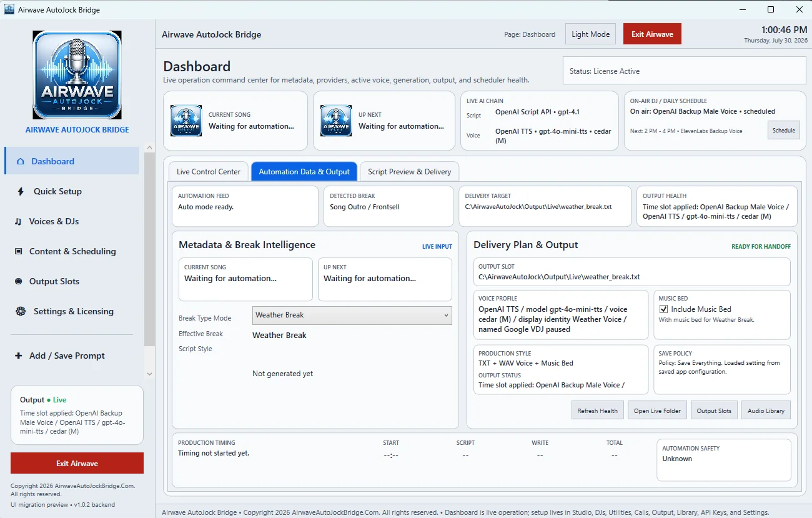Viewport: 812px width, 518px height.
Task: Switch the theme with the Light Mode button
Action: (x=591, y=34)
